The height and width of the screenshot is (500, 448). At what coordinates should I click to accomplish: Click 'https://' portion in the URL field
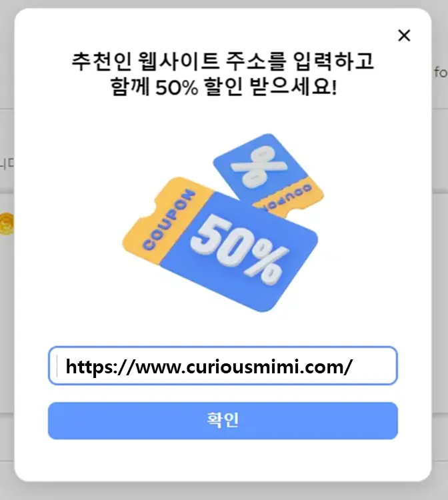(100, 367)
